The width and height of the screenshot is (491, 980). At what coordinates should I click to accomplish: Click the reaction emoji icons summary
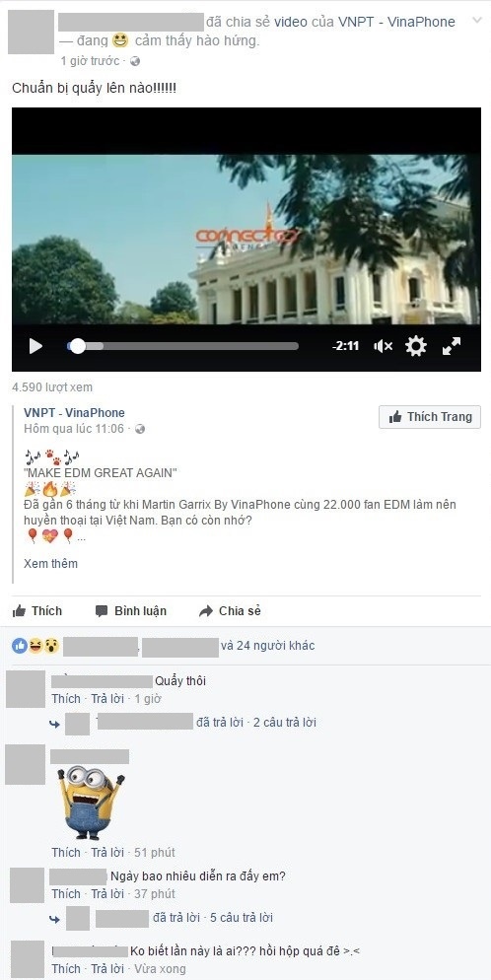pos(35,646)
